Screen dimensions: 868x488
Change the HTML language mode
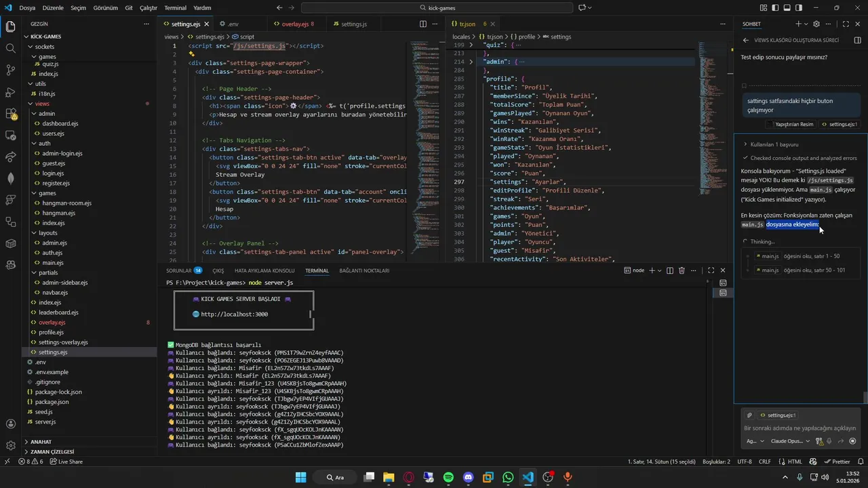(795, 462)
